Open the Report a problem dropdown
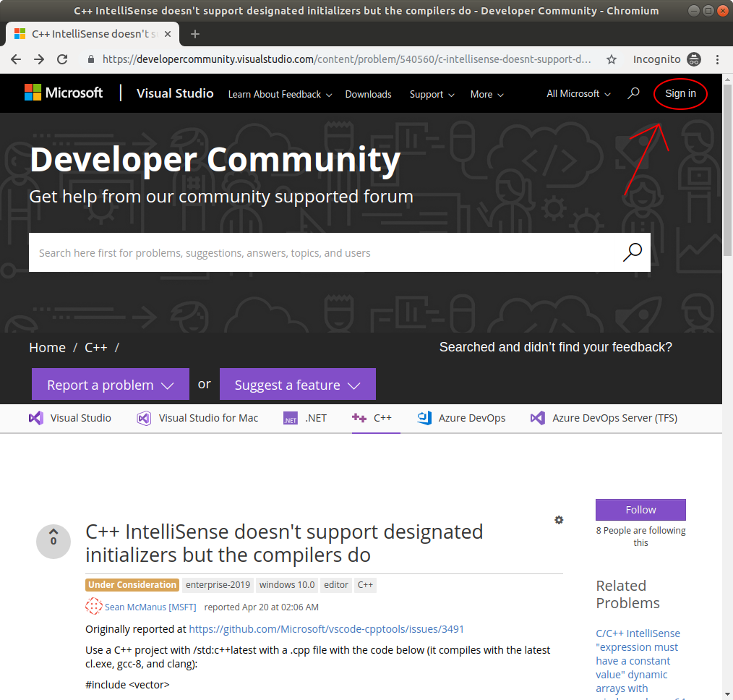Viewport: 733px width, 700px height. [x=110, y=384]
